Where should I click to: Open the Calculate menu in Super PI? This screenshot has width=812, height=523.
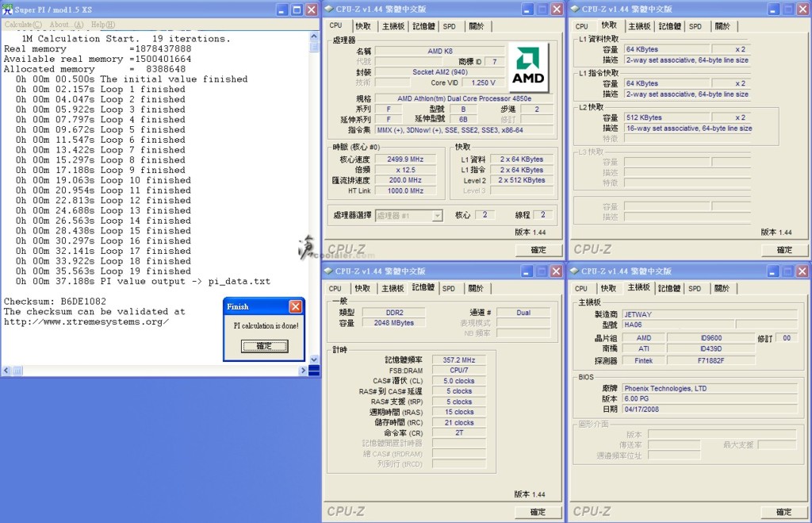(23, 25)
